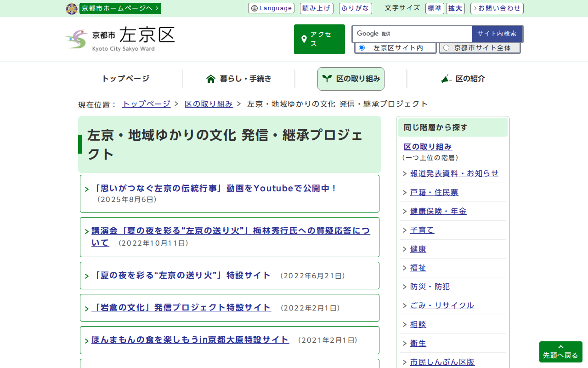Expand the 戸籍・住民票 sidebar category

(434, 192)
